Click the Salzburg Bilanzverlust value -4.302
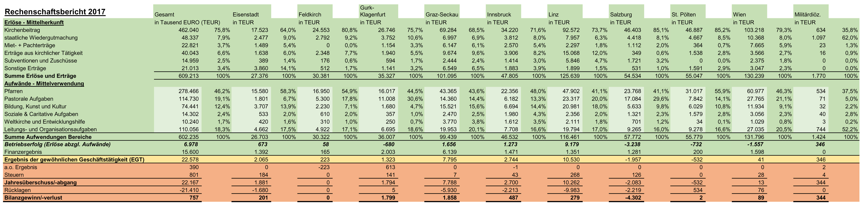Screen dimensions: 868x210 coord(632,198)
